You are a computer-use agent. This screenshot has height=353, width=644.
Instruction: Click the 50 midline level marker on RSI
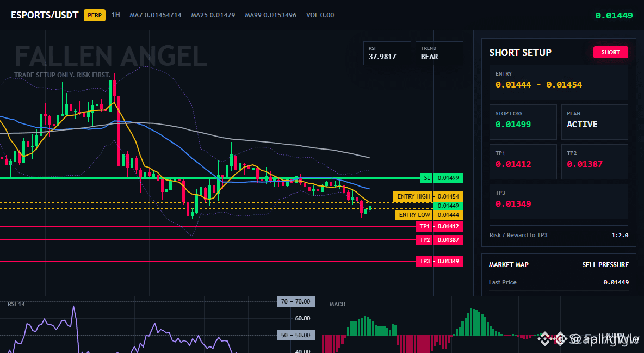(296, 336)
